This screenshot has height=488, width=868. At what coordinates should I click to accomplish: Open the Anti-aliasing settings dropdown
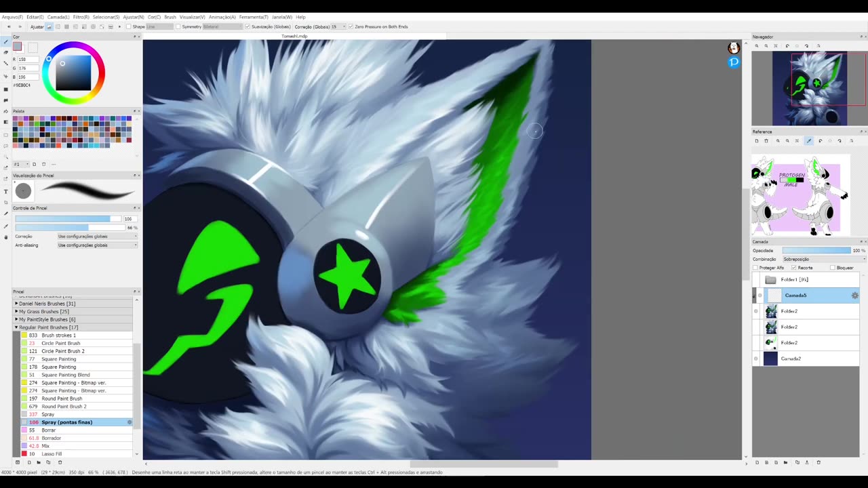click(x=97, y=245)
